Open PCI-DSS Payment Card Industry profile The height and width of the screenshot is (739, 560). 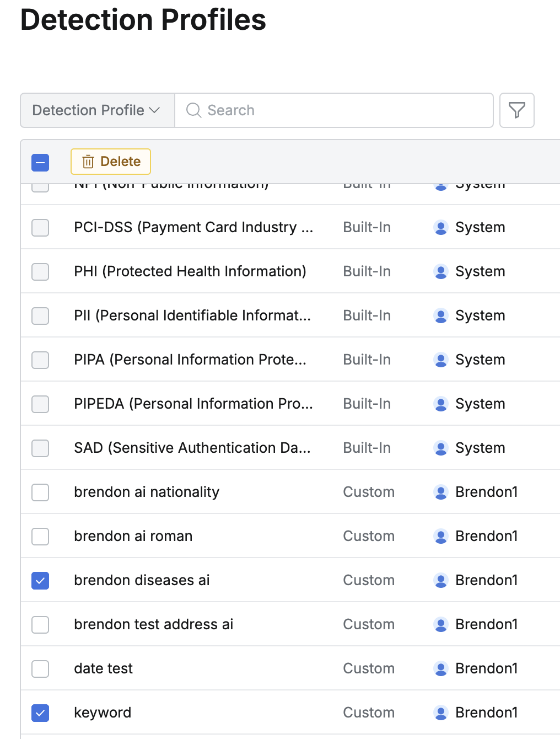(x=193, y=227)
